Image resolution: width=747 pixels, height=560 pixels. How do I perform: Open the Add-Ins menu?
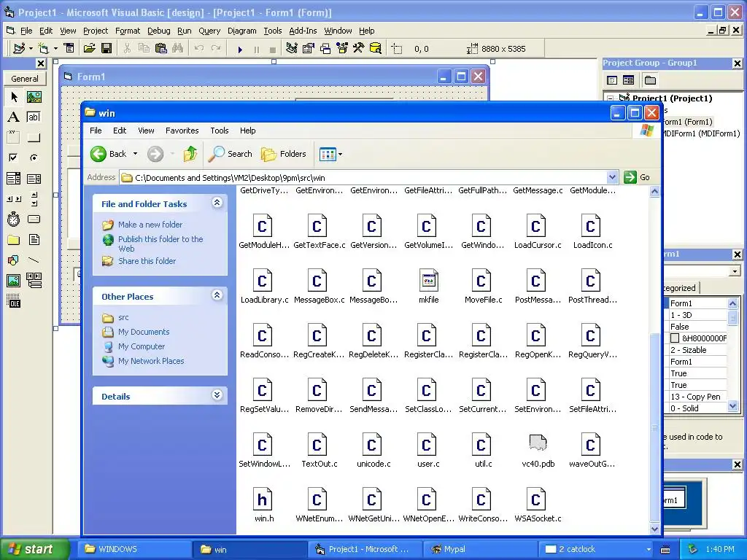303,31
